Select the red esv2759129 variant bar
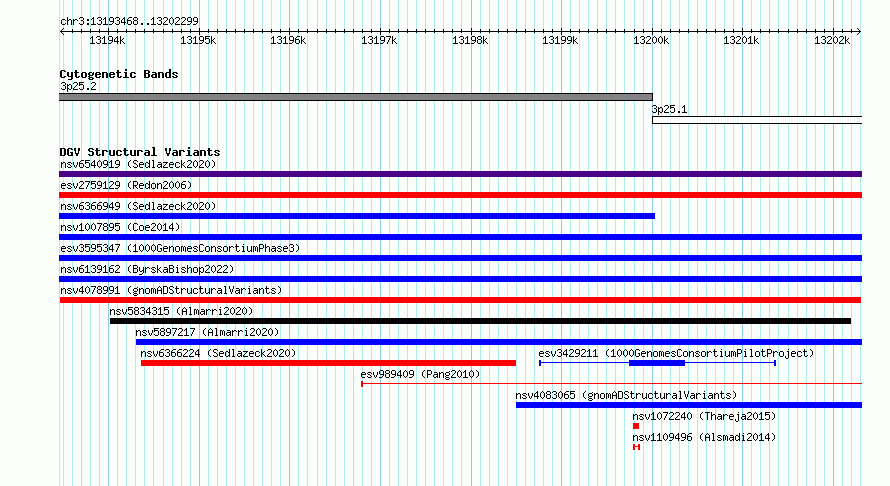Screen dimensions: 890x486 460,195
